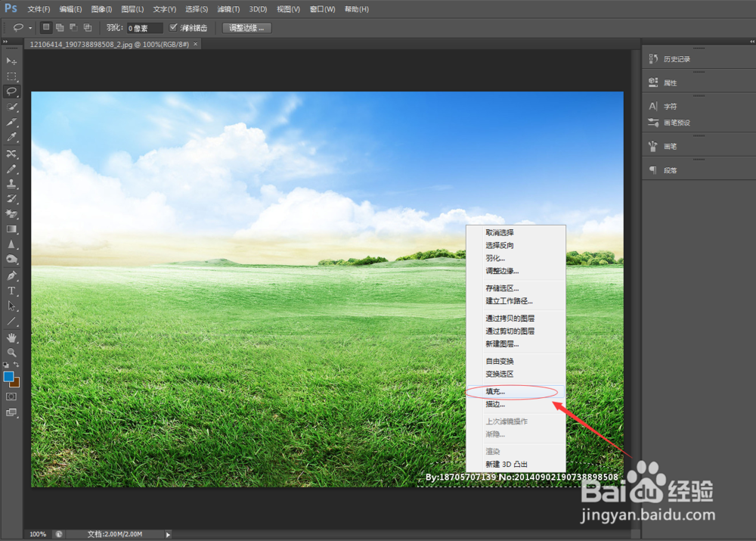Select the Content-Aware Move crossed-arrows tool

(x=11, y=154)
